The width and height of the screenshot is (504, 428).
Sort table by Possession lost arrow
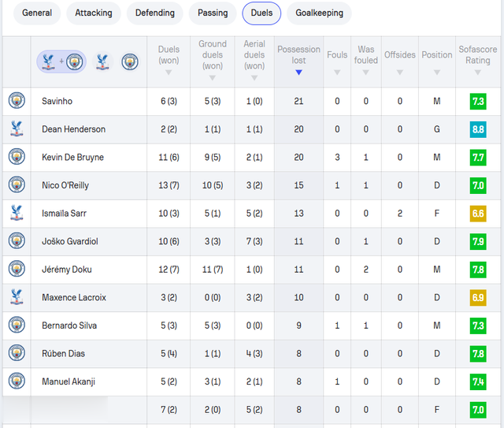tap(298, 73)
